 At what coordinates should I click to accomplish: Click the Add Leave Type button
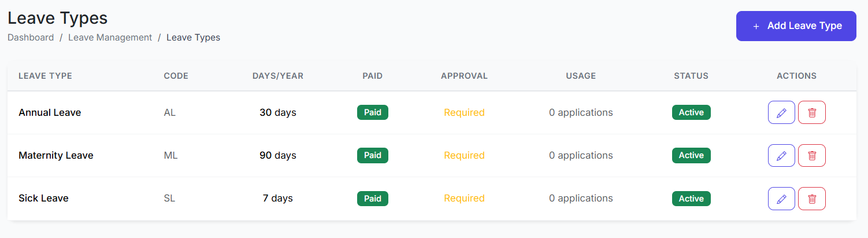[x=796, y=26]
